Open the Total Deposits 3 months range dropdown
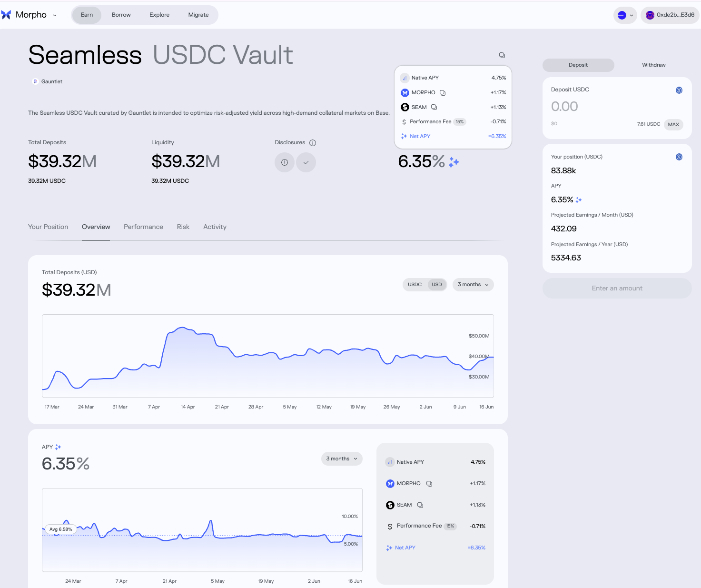The height and width of the screenshot is (588, 701). 473,285
